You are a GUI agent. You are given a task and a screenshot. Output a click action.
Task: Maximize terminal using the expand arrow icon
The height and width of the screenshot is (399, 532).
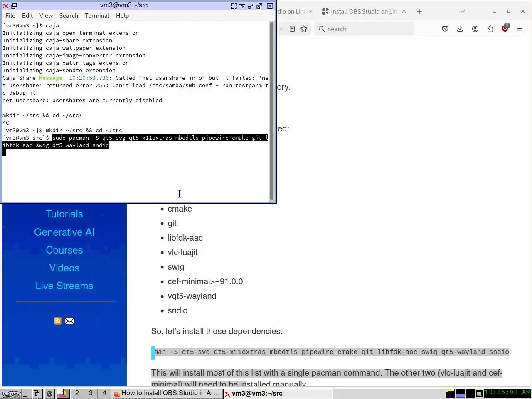(259, 6)
